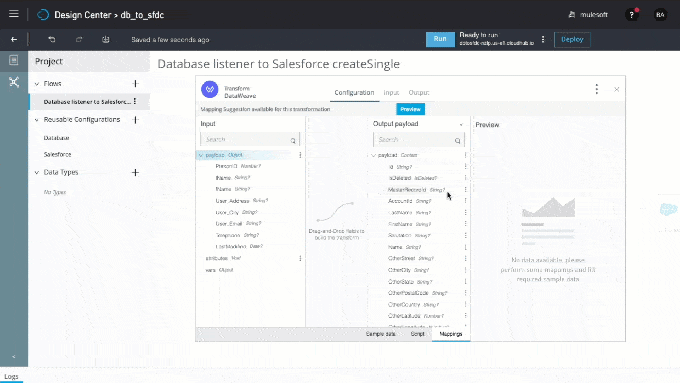Open the hamburger navigation menu
The image size is (680, 383).
tap(14, 14)
